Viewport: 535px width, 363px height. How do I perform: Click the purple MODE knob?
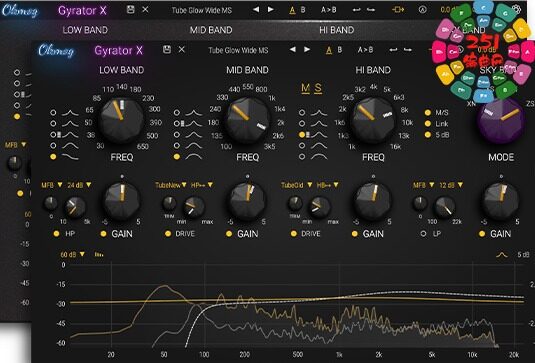(x=501, y=120)
